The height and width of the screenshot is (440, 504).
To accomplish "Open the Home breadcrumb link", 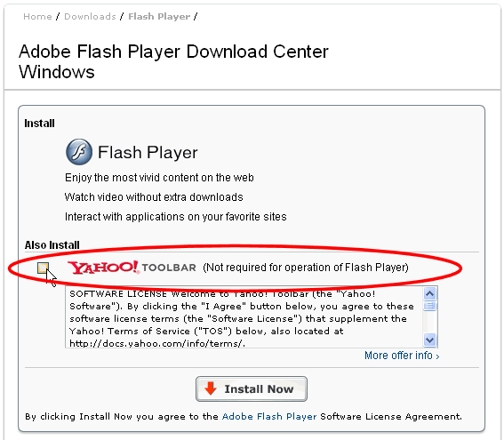I will click(x=37, y=16).
